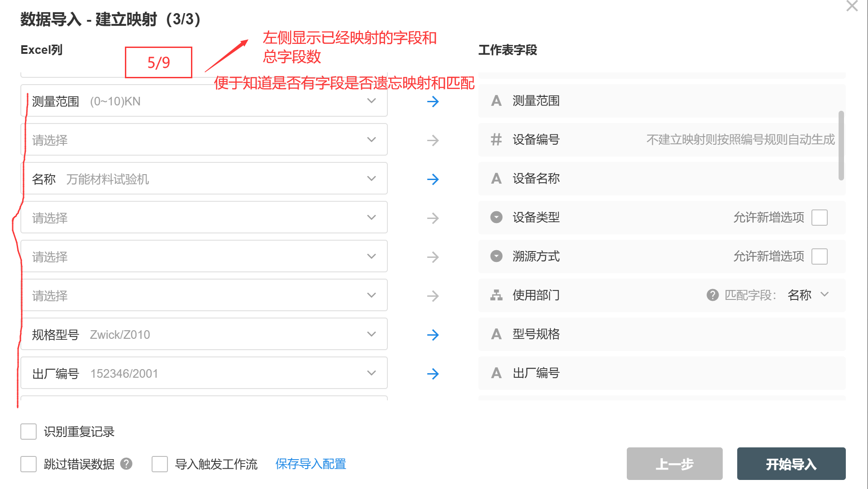This screenshot has width=868, height=489.
Task: Click the 开始导入 button
Action: coord(791,464)
